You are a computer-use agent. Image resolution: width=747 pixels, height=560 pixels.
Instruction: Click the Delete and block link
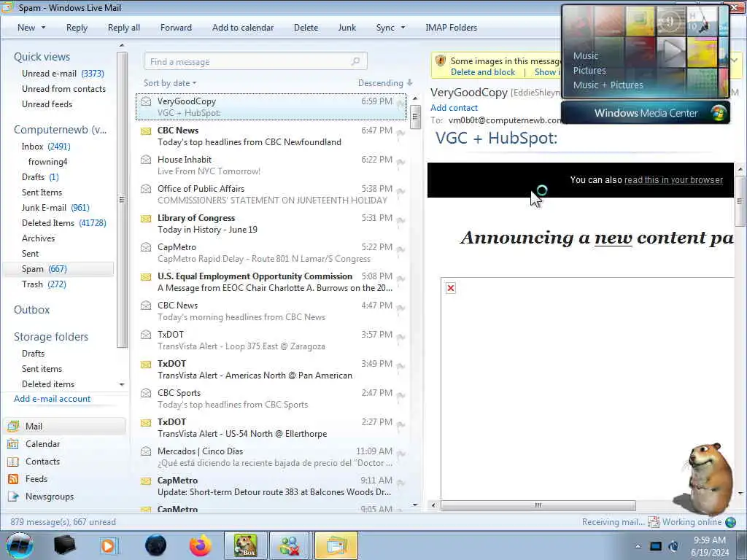[x=483, y=72]
